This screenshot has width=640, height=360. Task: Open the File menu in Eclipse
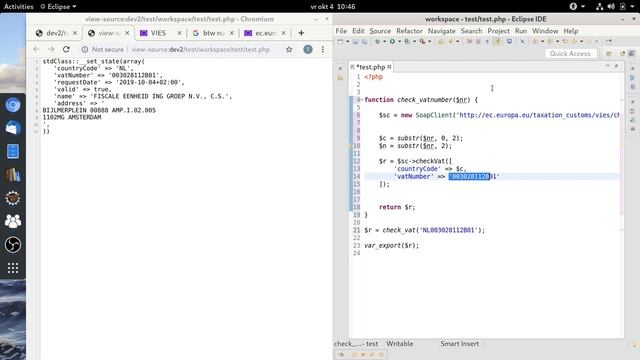(341, 31)
